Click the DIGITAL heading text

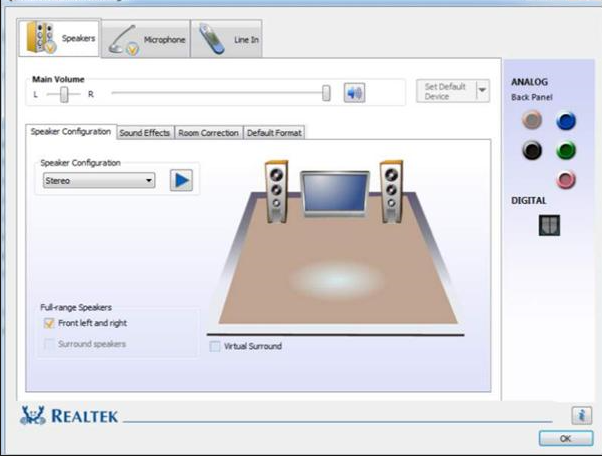(529, 201)
